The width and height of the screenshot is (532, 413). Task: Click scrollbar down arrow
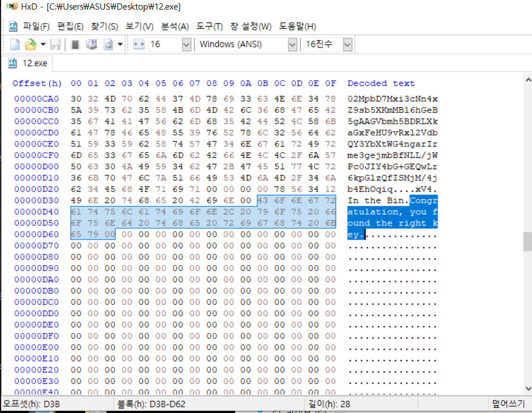(527, 389)
